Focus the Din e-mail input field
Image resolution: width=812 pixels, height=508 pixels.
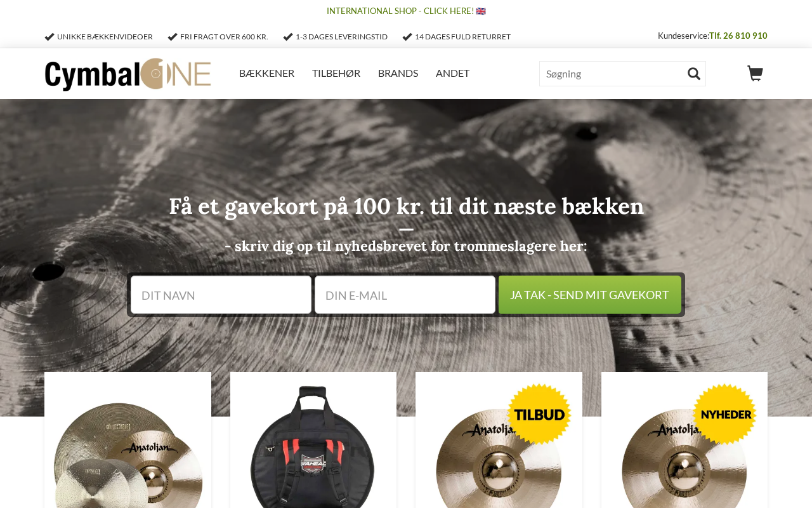(x=405, y=295)
